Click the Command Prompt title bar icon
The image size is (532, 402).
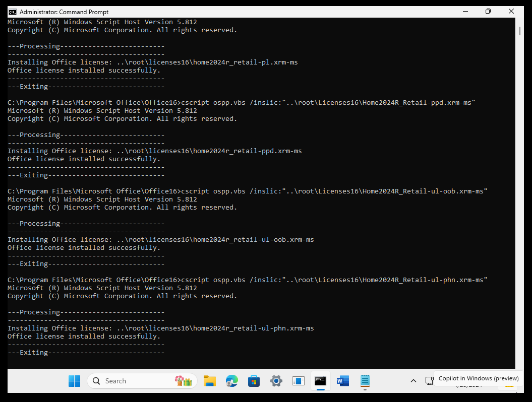tap(13, 12)
